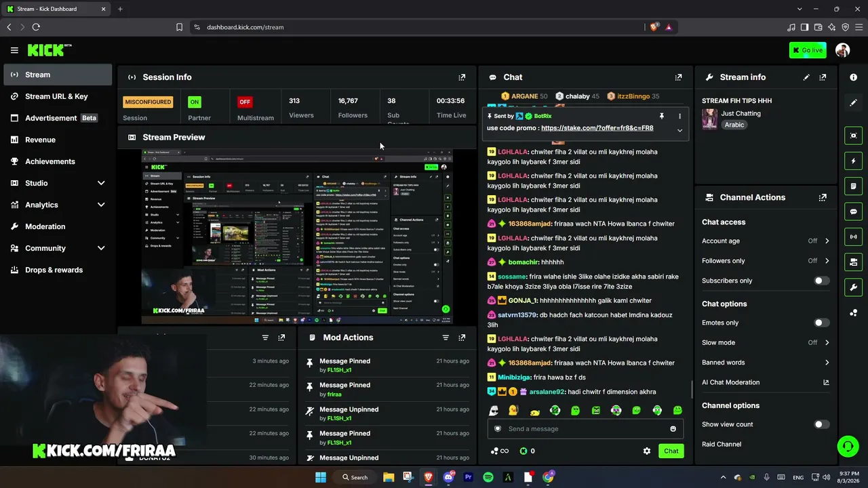Pop out the Session Info panel
This screenshot has width=868, height=488.
click(x=462, y=77)
